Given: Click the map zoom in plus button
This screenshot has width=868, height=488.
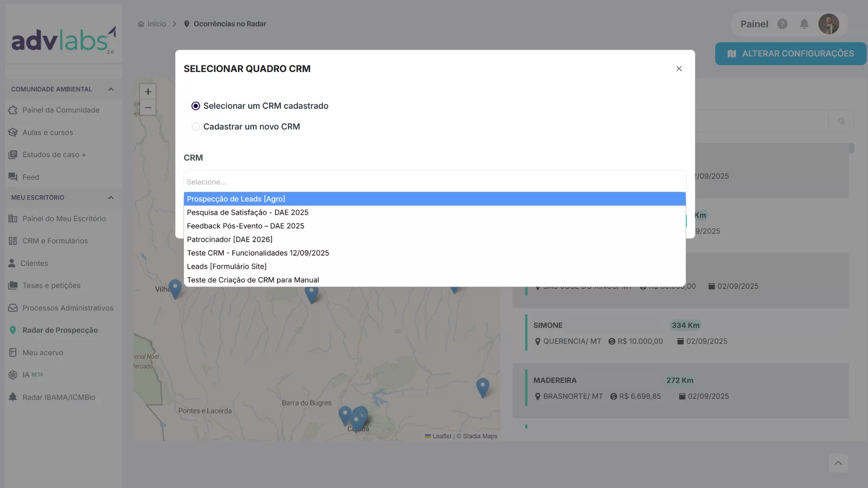Looking at the screenshot, I should click(148, 92).
